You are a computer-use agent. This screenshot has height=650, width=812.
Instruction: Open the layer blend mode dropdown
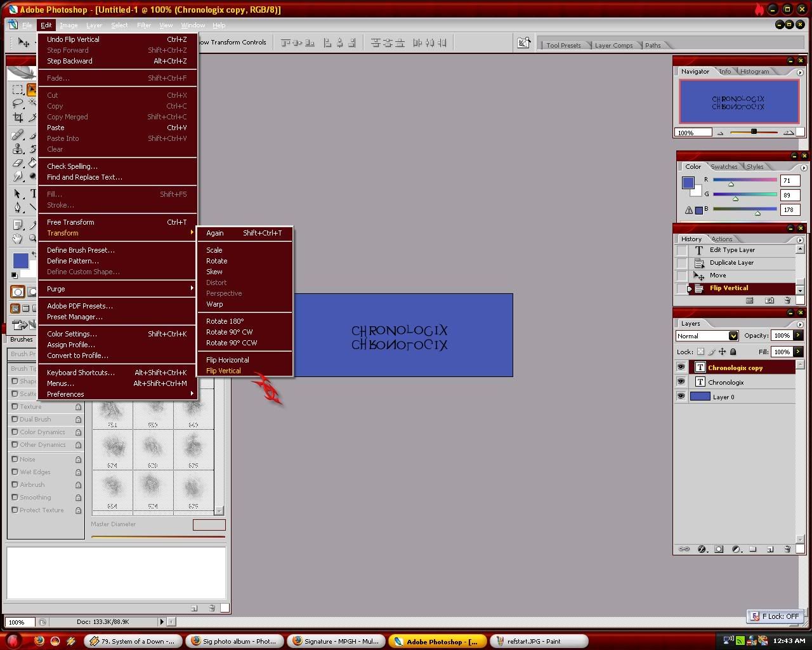[x=707, y=336]
